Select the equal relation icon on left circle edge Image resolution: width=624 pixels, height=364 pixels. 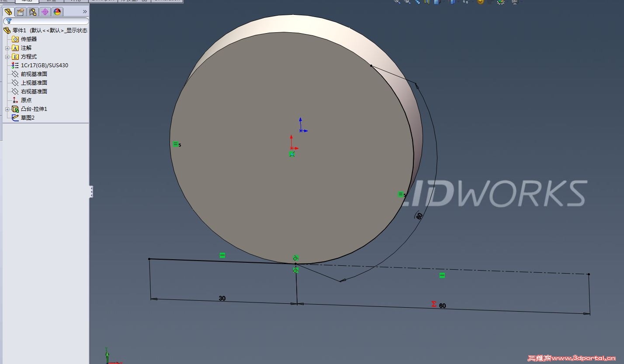point(176,144)
